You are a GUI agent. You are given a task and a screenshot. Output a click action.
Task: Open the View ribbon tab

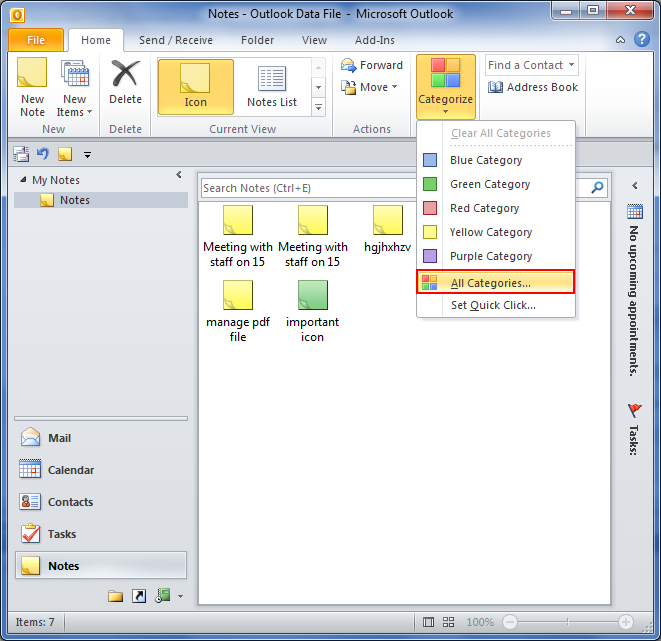tap(314, 40)
